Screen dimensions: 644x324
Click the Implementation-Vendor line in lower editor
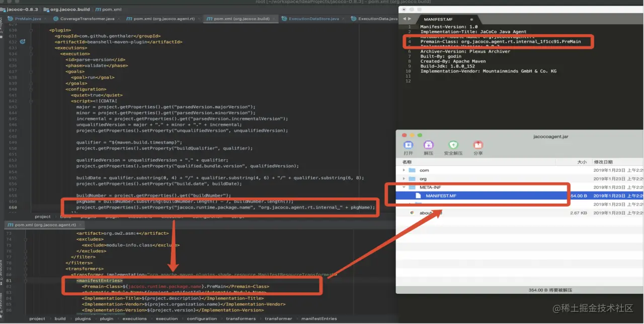pyautogui.click(x=184, y=304)
